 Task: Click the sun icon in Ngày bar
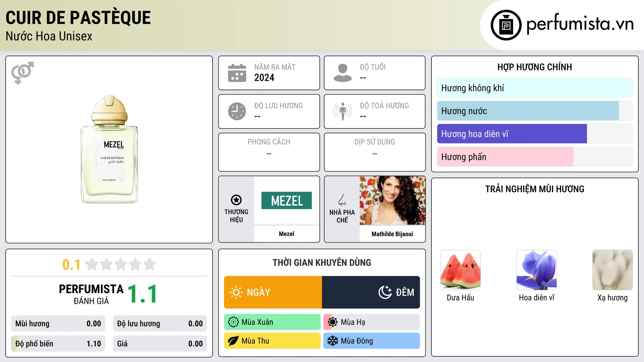(236, 292)
